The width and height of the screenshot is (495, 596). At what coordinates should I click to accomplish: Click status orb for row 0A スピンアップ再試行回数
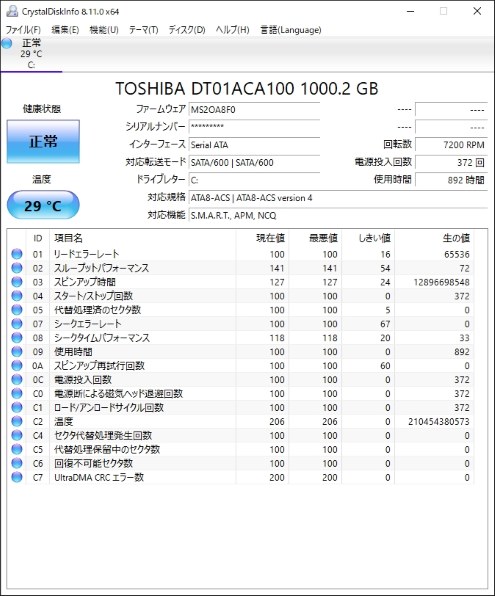coord(17,366)
